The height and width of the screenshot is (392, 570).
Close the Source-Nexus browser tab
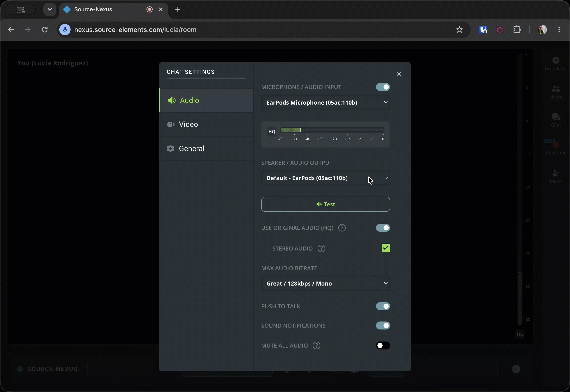click(x=161, y=9)
